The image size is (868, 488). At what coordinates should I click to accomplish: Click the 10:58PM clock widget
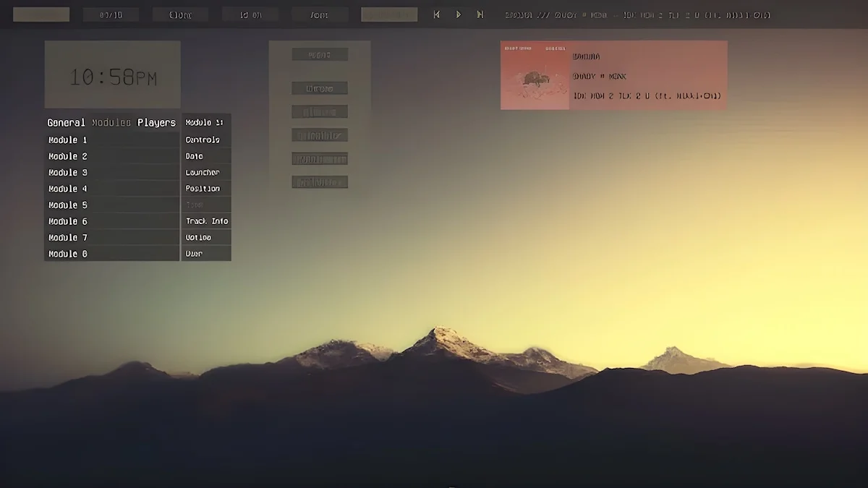[x=113, y=74]
